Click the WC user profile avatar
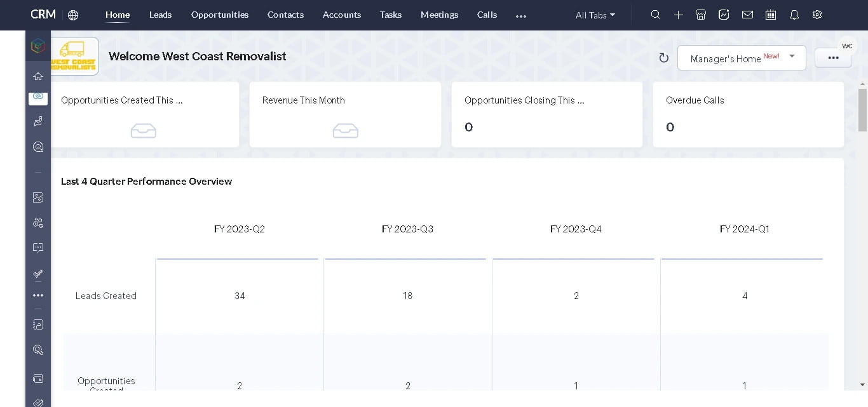The width and height of the screenshot is (868, 407). coord(847,46)
